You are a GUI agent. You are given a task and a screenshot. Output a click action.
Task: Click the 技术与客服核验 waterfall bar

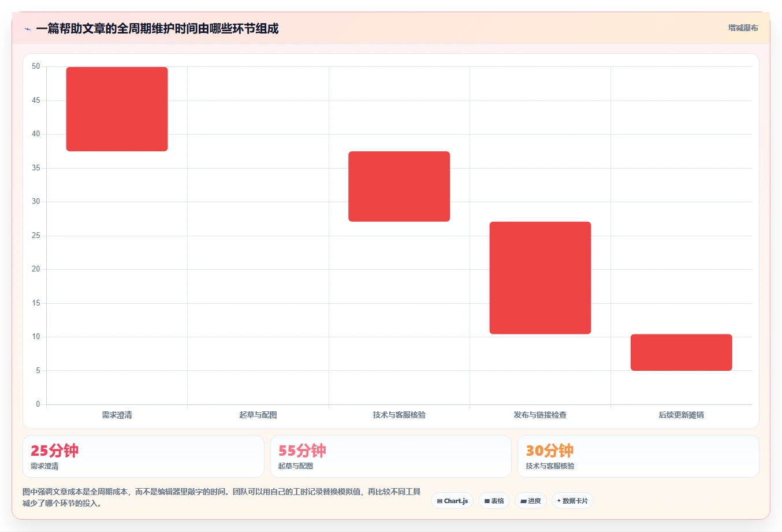point(399,187)
